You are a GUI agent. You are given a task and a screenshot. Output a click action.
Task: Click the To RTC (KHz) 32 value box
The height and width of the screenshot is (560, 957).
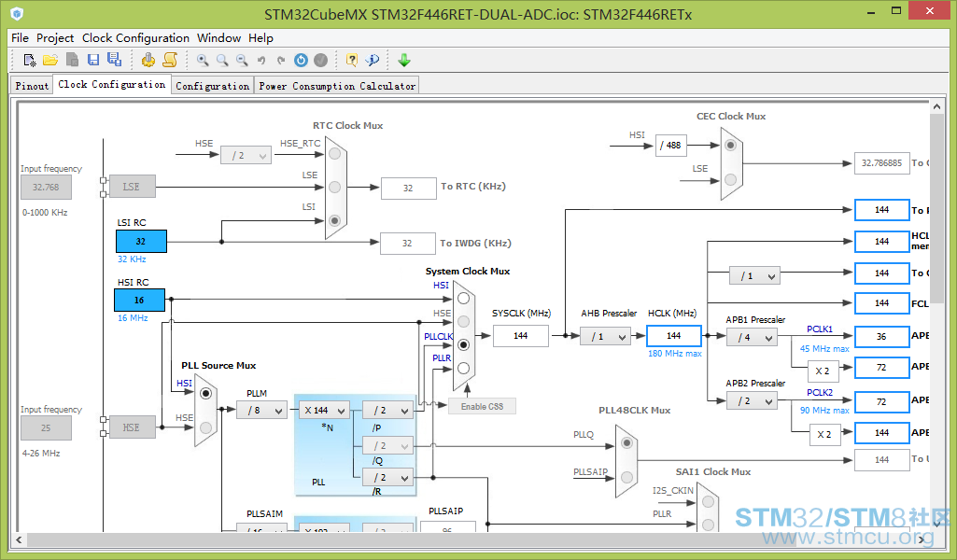[x=408, y=189]
